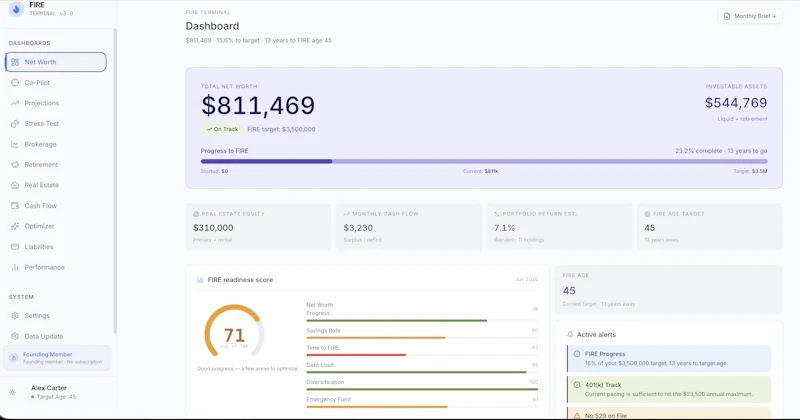Viewport: 800px width, 420px height.
Task: Open the Monthly Brief download dropdown
Action: click(750, 16)
